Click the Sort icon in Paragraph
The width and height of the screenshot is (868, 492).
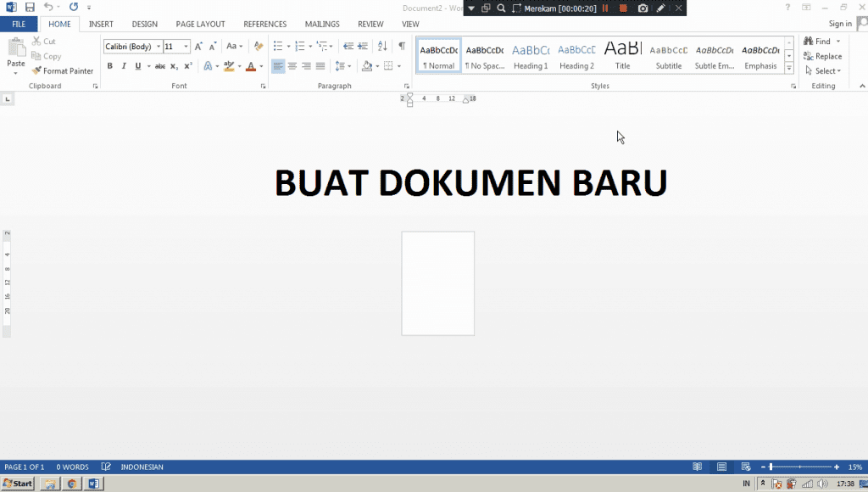(382, 46)
